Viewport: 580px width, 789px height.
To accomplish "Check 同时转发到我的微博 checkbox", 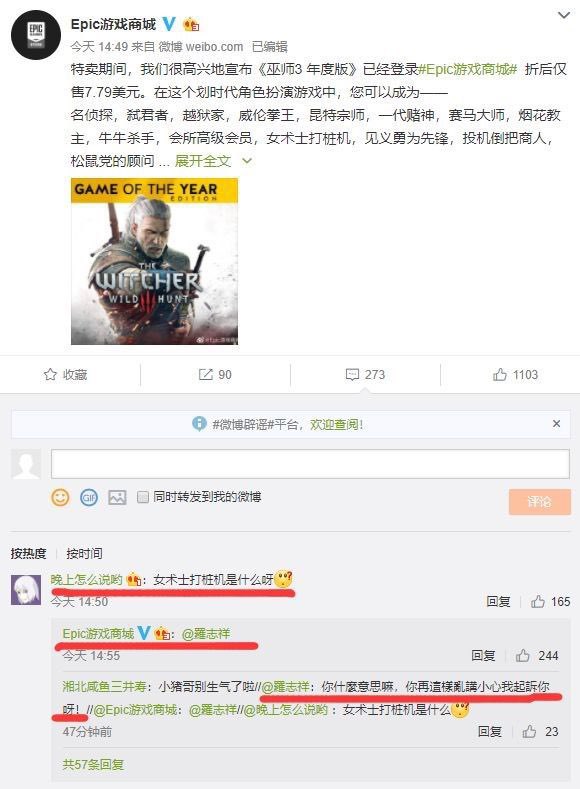I will click(143, 497).
